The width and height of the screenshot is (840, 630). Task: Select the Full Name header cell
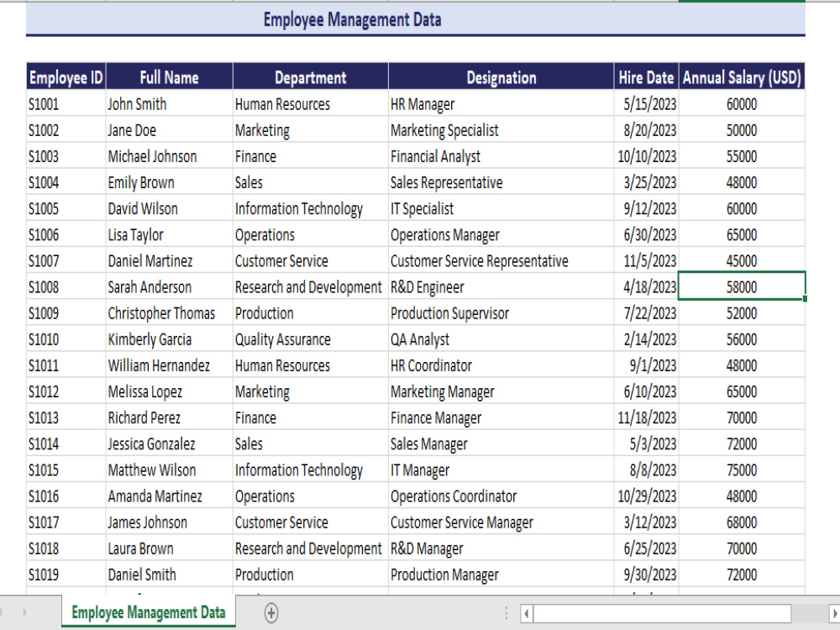tap(170, 77)
